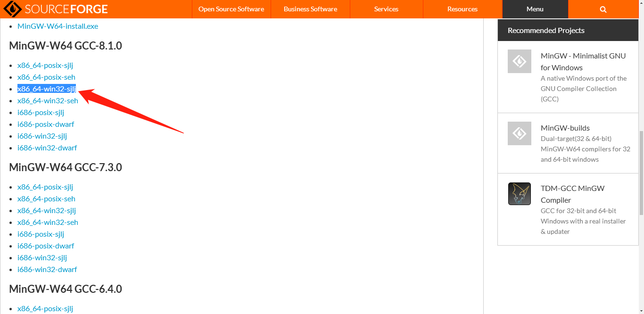
Task: Open GCC-7.3.0 i686-posix-dwarf link
Action: [x=46, y=246]
